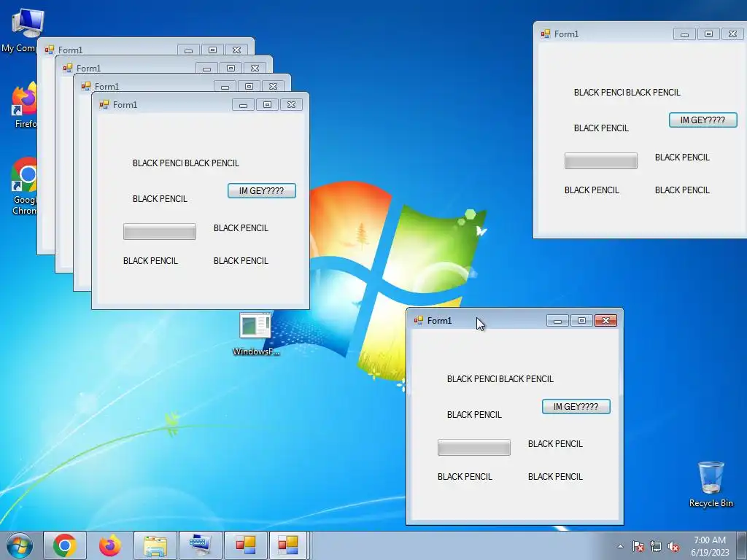The image size is (747, 560).
Task: Maximize the front stacked Form1 window
Action: click(267, 104)
